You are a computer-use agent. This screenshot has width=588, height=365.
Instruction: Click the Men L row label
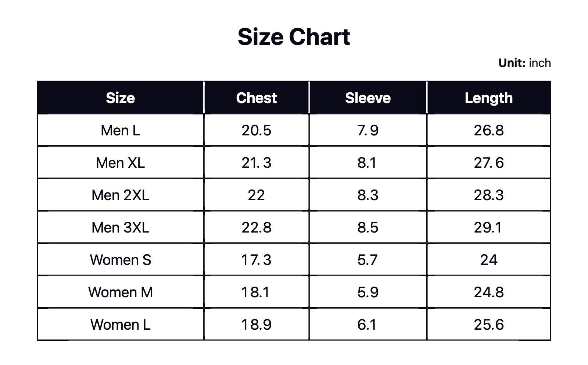coord(120,130)
